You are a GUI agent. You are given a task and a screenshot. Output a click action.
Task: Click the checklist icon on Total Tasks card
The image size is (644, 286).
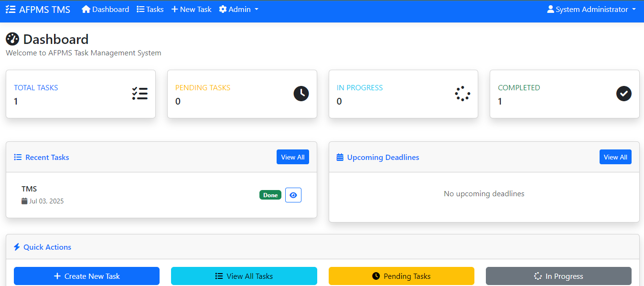click(140, 94)
